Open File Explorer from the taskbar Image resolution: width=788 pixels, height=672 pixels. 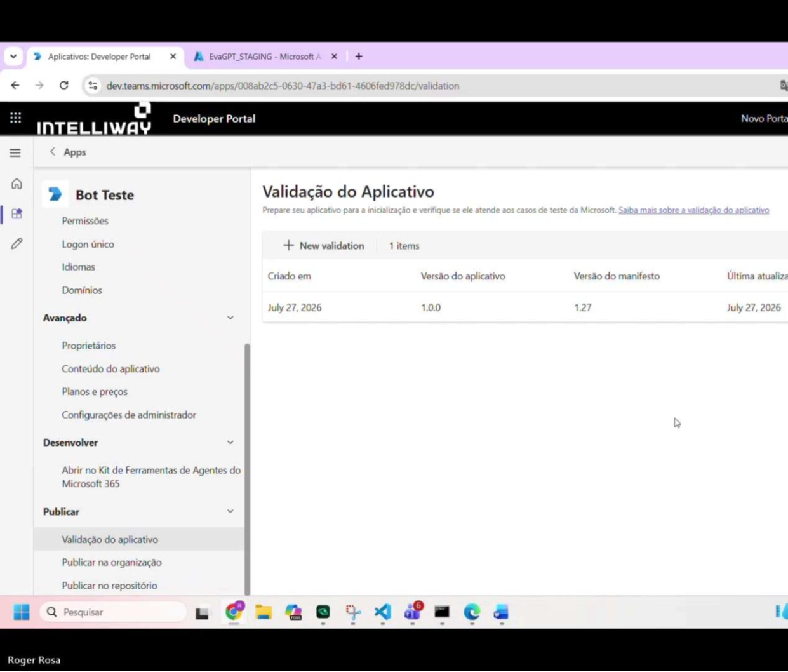[x=264, y=612]
